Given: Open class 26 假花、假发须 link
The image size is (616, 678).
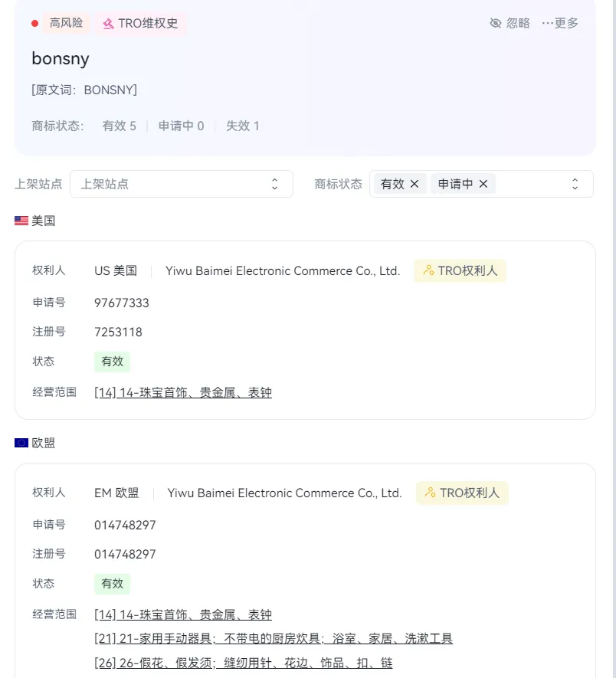Looking at the screenshot, I should click(244, 663).
